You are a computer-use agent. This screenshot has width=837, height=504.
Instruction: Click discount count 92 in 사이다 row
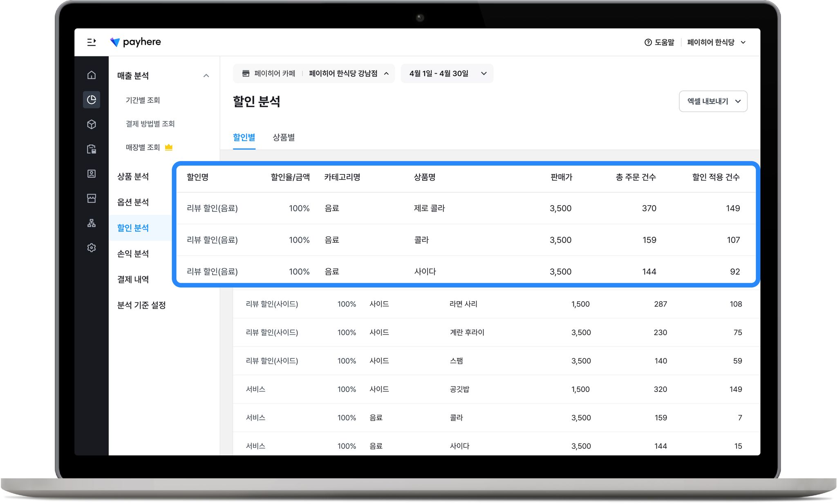click(735, 272)
